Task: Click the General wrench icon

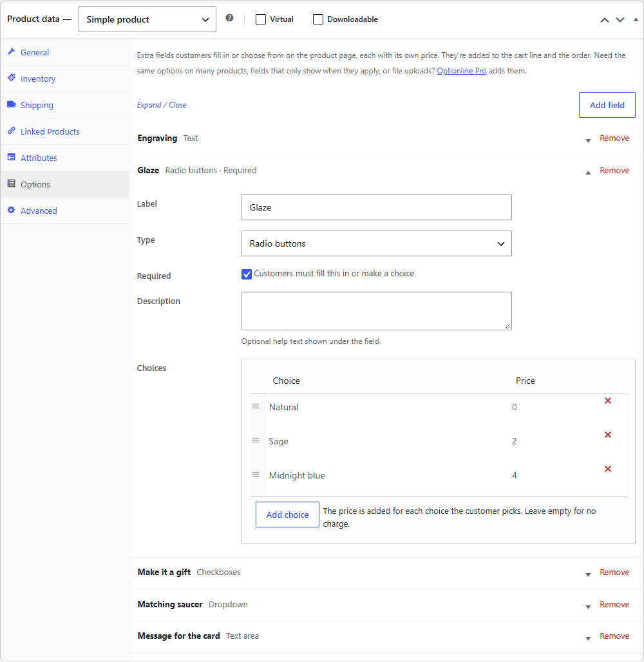Action: [x=12, y=52]
